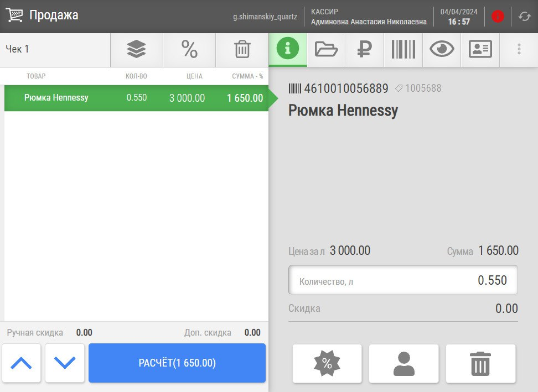Open the folder icon tab
Screen dimensions: 538x392
coord(326,49)
